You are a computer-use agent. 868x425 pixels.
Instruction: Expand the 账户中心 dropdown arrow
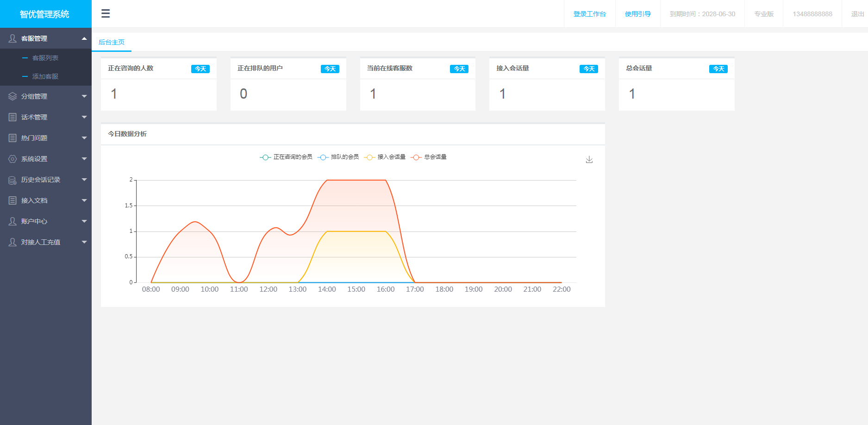[x=84, y=221]
